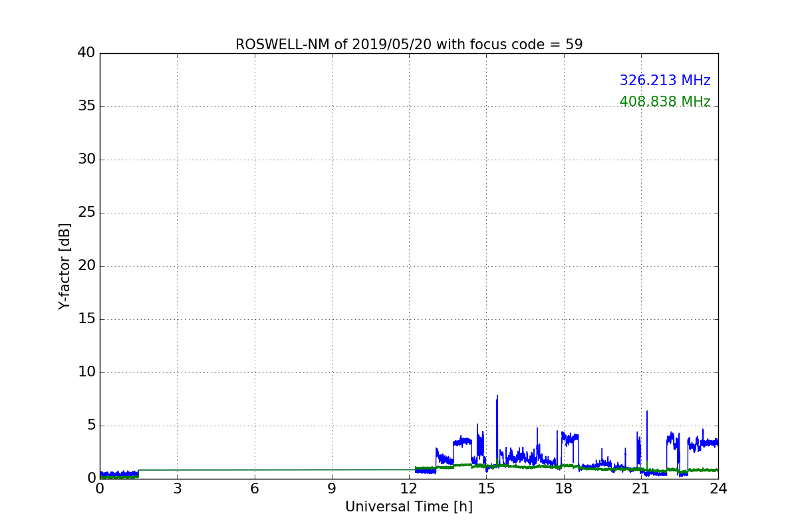Click y-axis tick label '20'

[86, 266]
